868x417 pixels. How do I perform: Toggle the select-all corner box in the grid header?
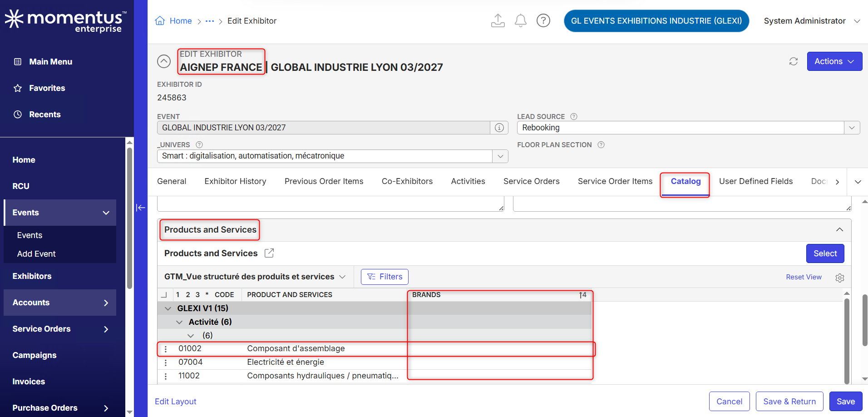point(164,295)
